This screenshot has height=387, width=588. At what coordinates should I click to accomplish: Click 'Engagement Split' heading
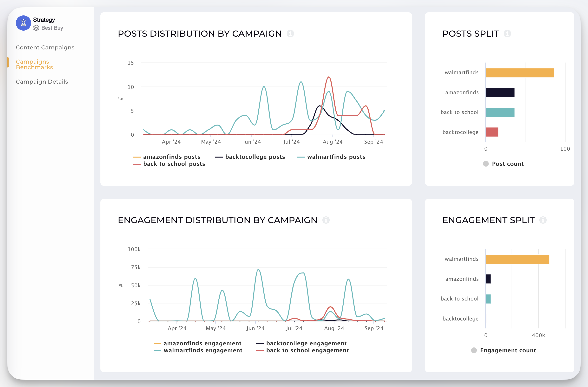coord(489,220)
